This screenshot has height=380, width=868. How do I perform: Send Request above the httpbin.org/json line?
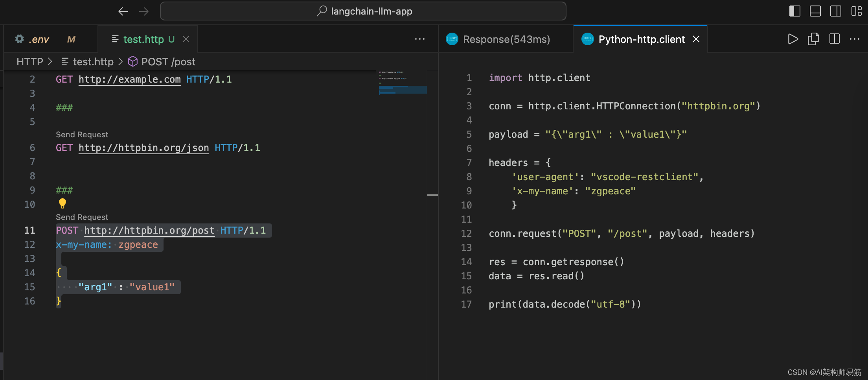pos(82,135)
